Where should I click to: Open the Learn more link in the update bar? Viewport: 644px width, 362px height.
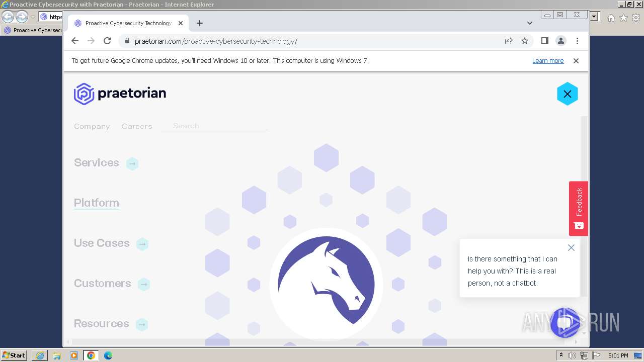(x=548, y=61)
